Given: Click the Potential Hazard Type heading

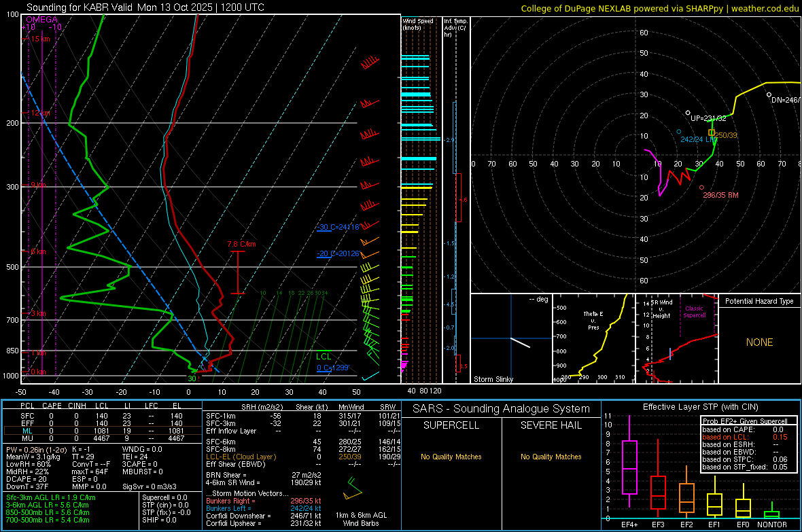Looking at the screenshot, I should [759, 301].
